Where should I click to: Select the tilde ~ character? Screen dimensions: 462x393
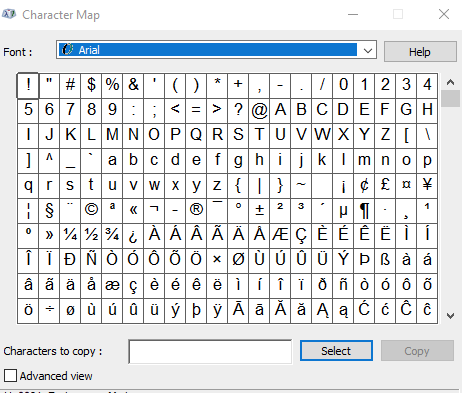[x=301, y=186]
